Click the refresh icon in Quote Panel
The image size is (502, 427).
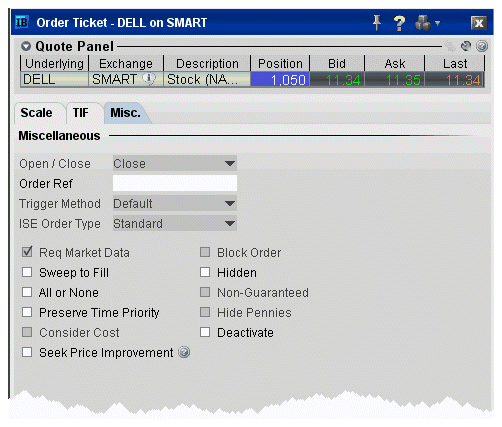(x=466, y=46)
